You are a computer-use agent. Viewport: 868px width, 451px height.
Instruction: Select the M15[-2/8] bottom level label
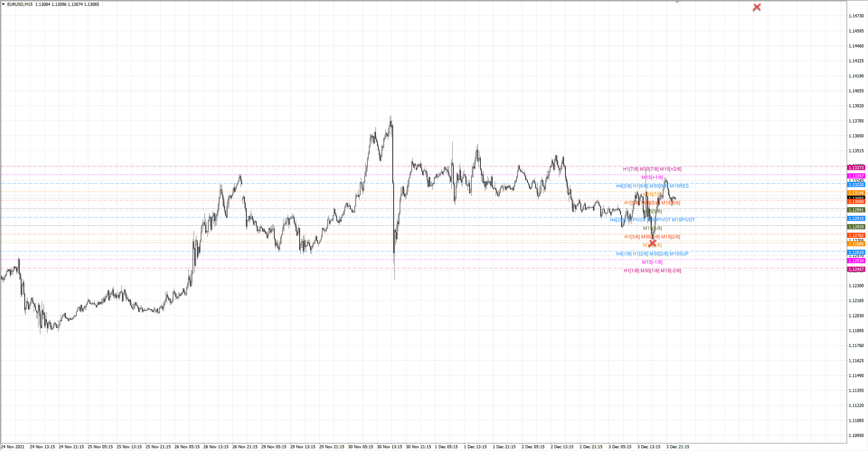[670, 270]
